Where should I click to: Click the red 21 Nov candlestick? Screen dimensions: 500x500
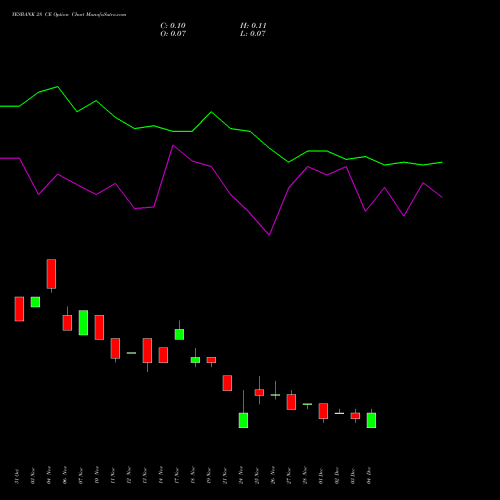(227, 383)
